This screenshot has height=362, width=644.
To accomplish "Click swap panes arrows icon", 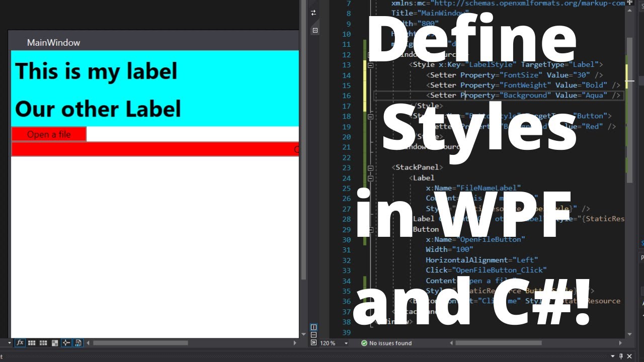I will coord(314,13).
